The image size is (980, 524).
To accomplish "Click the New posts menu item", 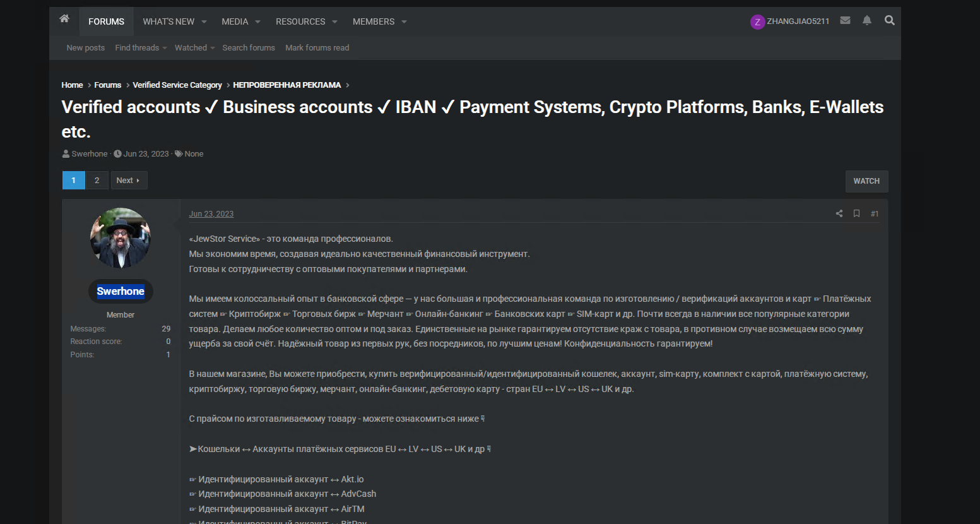I will click(x=86, y=48).
